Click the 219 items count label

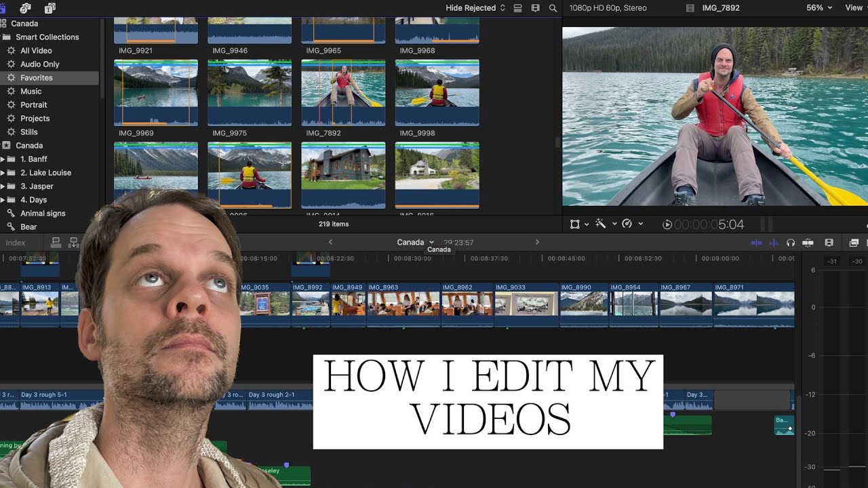[334, 224]
